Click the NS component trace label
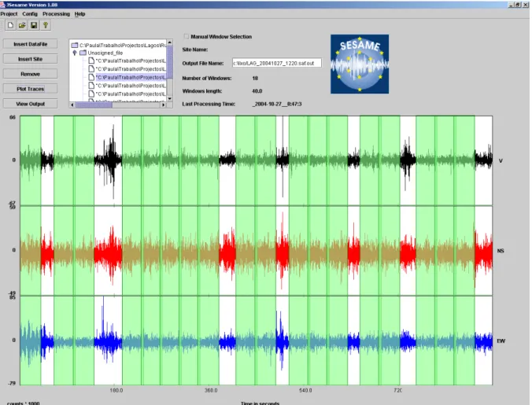 tap(501, 251)
